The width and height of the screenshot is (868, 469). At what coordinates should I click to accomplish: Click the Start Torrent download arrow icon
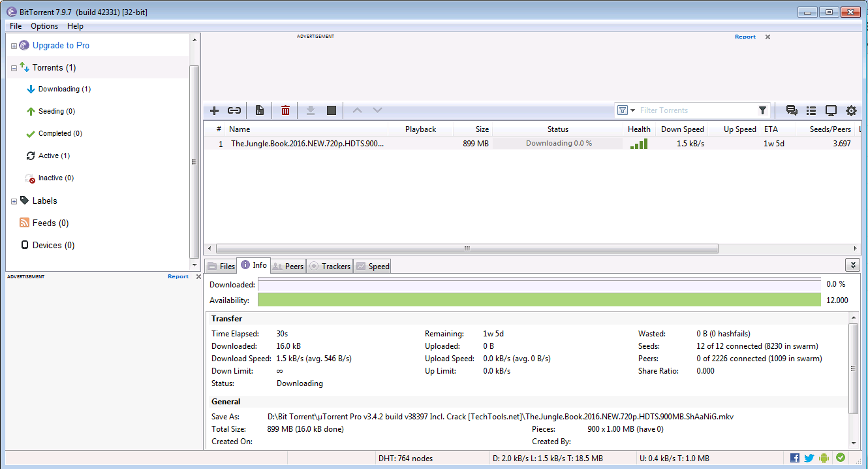[x=311, y=110]
